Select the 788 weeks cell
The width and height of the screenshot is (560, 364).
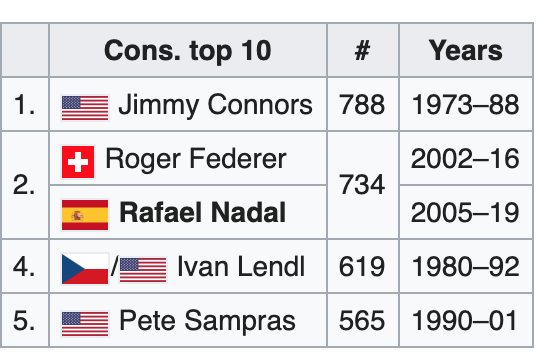362,104
